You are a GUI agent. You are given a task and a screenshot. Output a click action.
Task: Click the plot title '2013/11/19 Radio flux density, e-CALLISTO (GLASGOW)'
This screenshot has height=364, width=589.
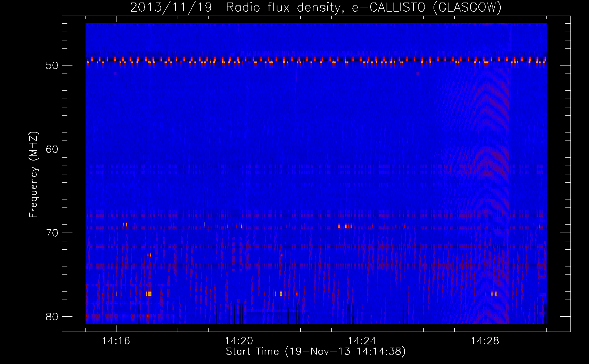click(x=316, y=7)
